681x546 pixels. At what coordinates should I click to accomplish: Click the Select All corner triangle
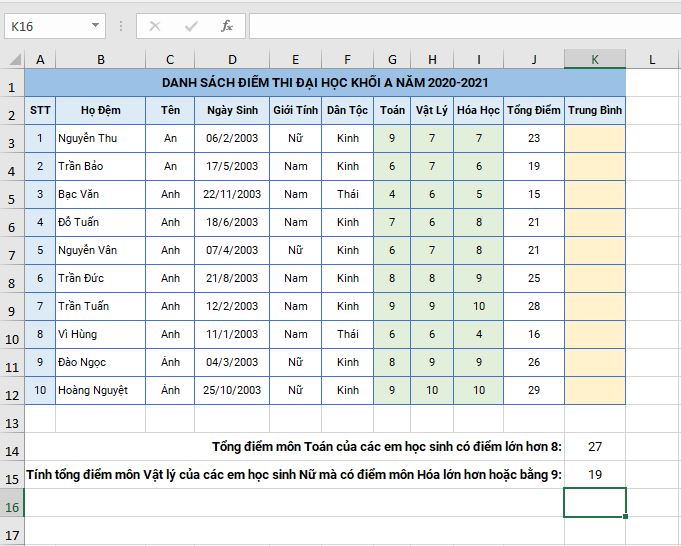coord(13,59)
